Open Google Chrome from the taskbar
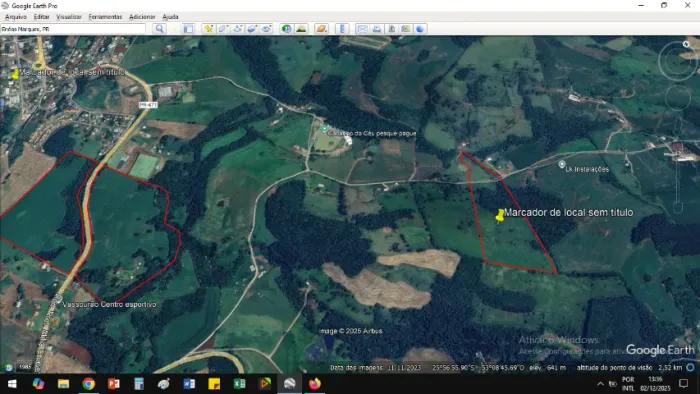The width and height of the screenshot is (700, 394). tap(88, 384)
